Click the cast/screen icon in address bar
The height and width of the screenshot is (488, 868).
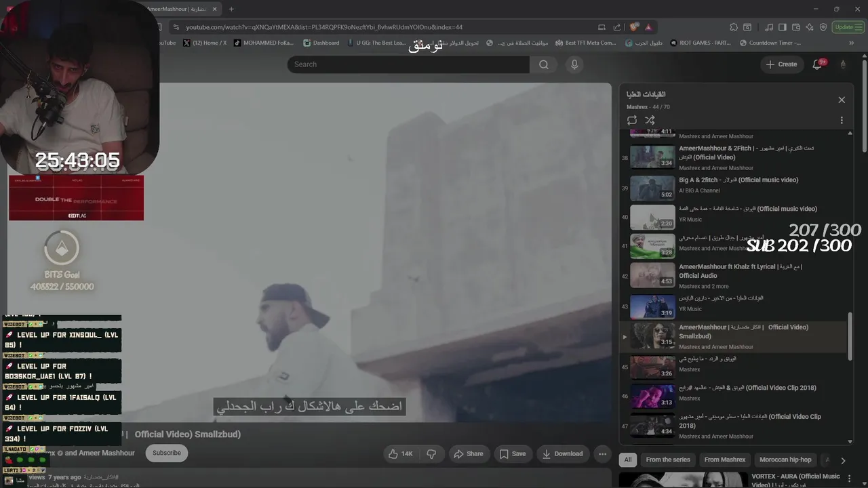(x=601, y=27)
